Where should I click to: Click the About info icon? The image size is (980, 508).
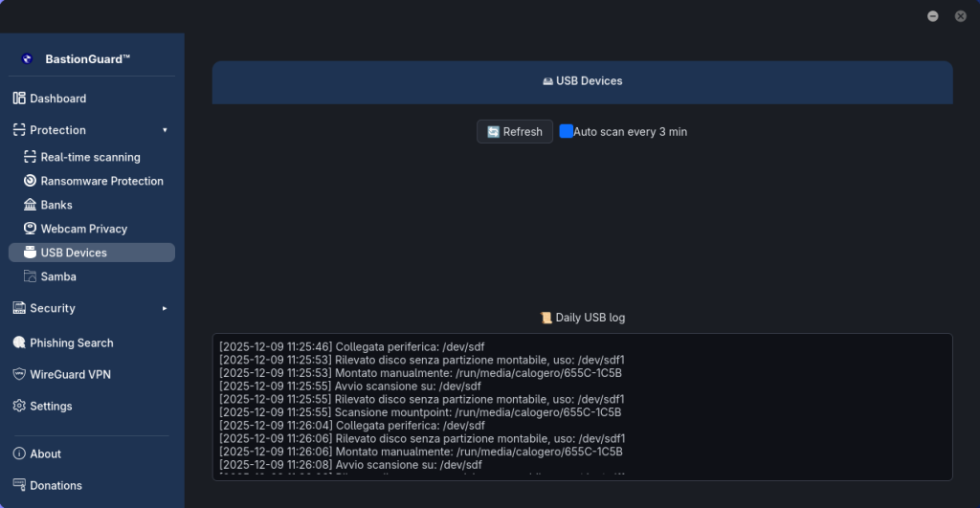19,453
